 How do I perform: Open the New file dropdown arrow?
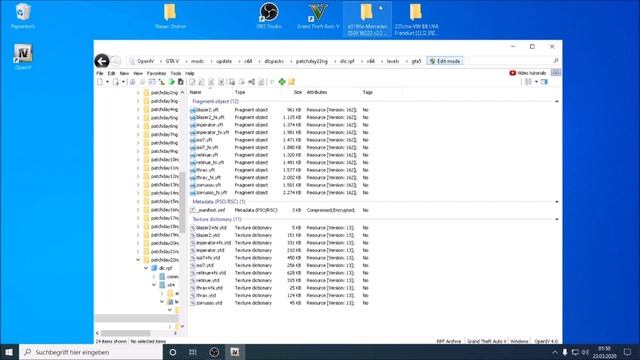(107, 82)
